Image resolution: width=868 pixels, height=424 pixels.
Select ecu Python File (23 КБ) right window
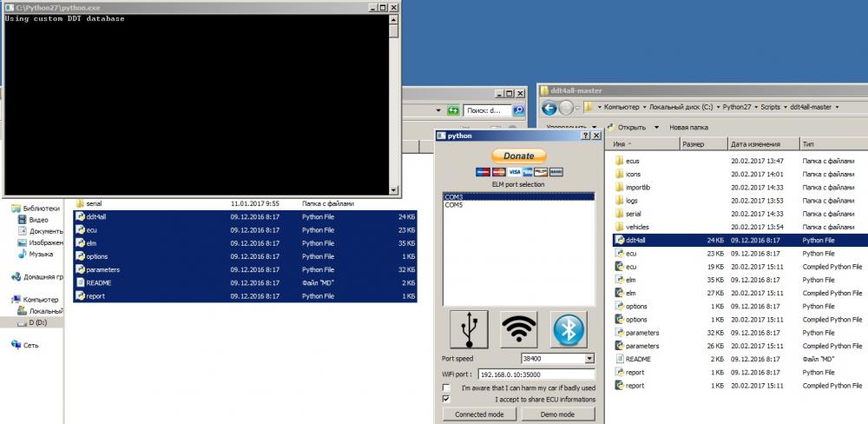[x=740, y=254]
